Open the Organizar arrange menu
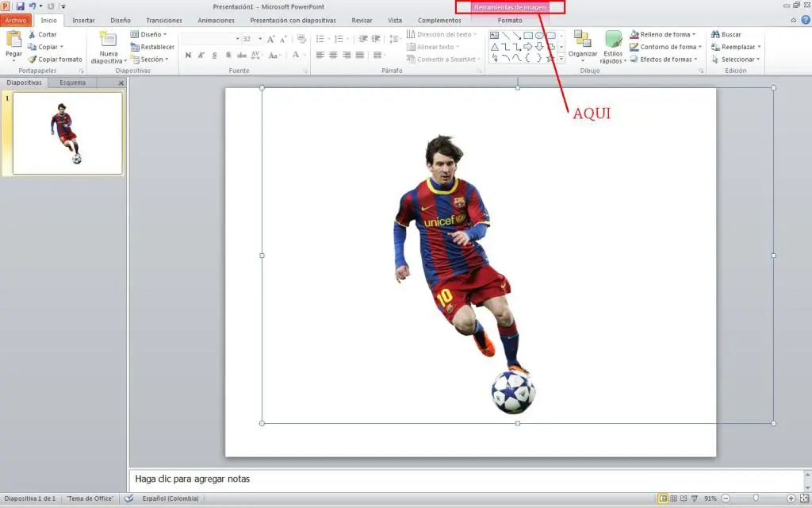Viewport: 812px width, 508px height. coord(583,46)
